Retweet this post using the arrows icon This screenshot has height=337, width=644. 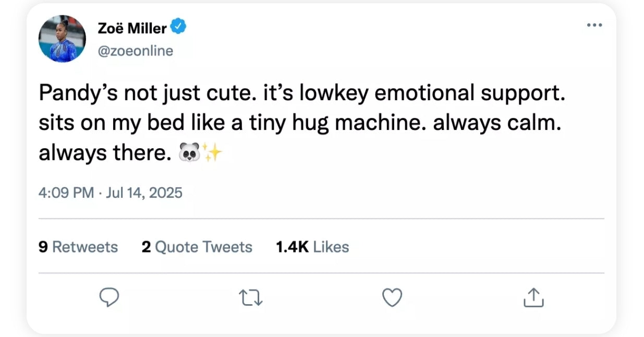point(250,298)
